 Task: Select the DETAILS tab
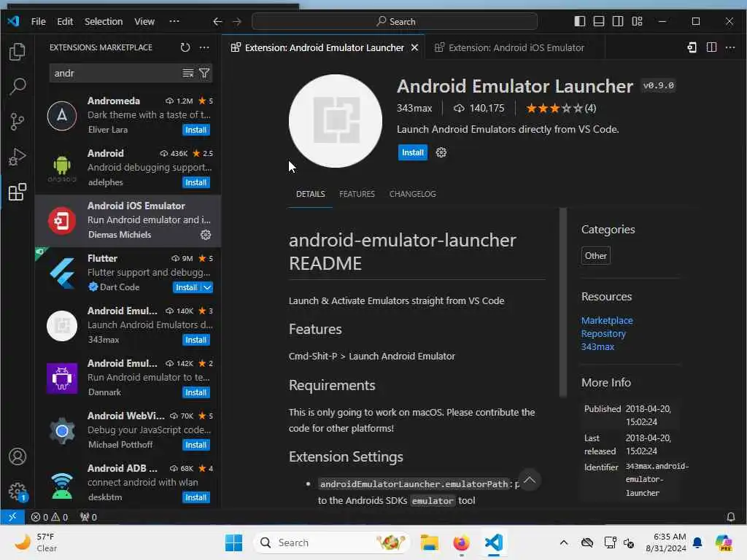point(310,194)
